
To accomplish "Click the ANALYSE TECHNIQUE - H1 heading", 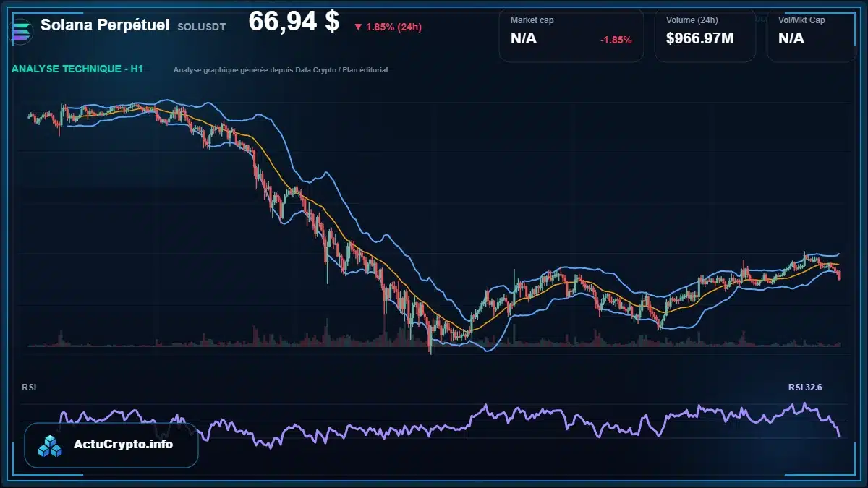I will click(77, 69).
